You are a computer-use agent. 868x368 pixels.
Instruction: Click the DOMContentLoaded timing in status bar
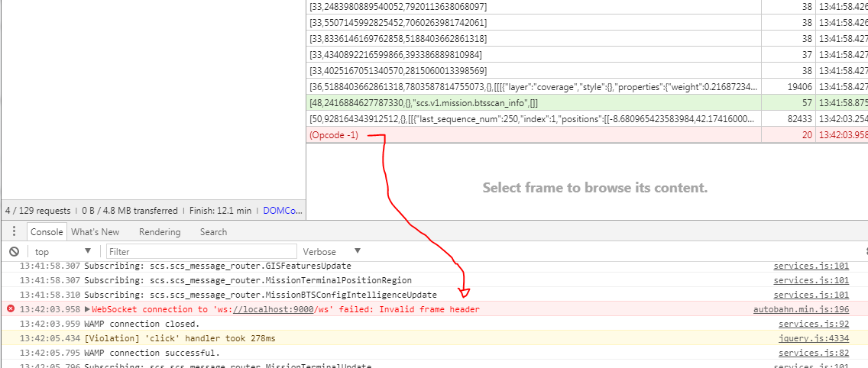tap(282, 211)
